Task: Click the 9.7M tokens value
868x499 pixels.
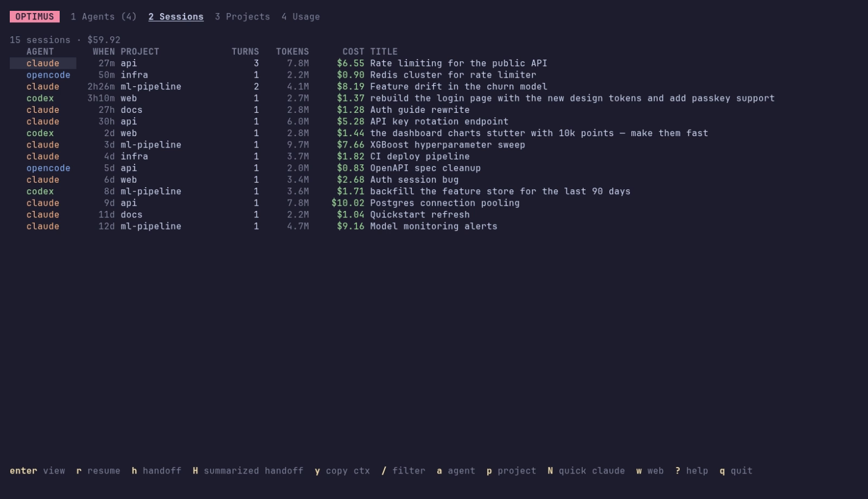Action: pyautogui.click(x=298, y=145)
